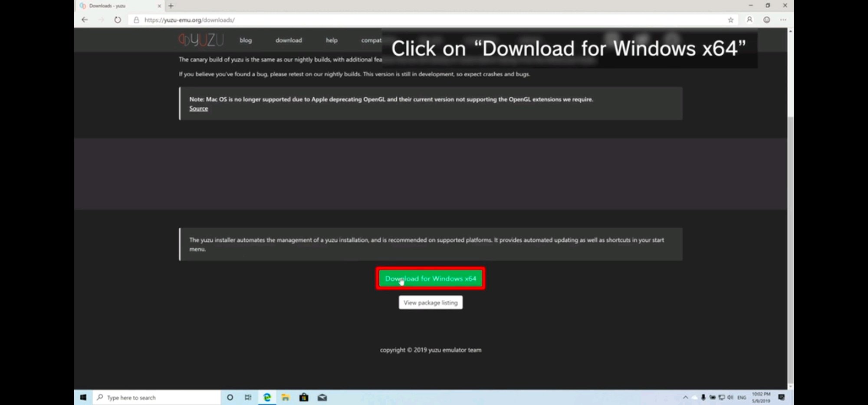The height and width of the screenshot is (405, 868).
Task: Open the Mail app from the taskbar
Action: point(322,398)
